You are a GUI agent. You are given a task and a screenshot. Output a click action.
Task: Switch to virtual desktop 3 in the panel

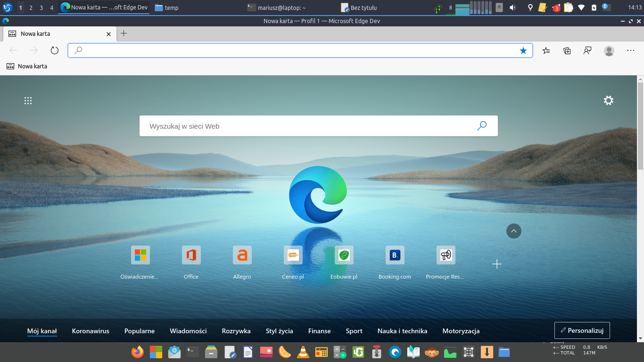tap(41, 8)
